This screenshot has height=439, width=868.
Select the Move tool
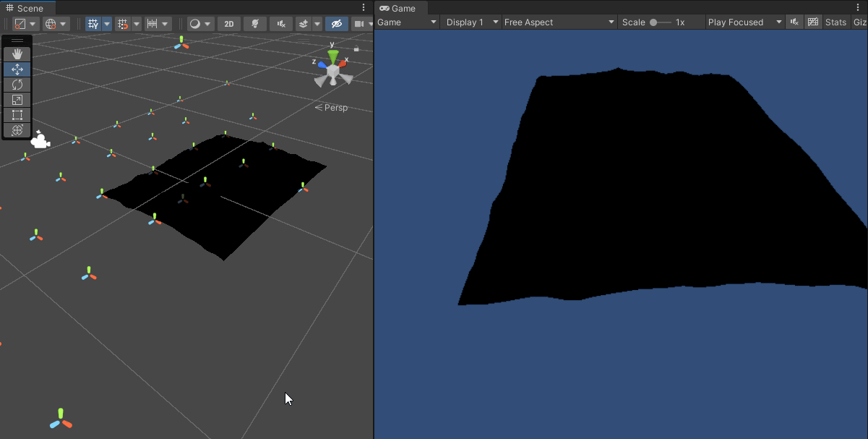tap(17, 69)
